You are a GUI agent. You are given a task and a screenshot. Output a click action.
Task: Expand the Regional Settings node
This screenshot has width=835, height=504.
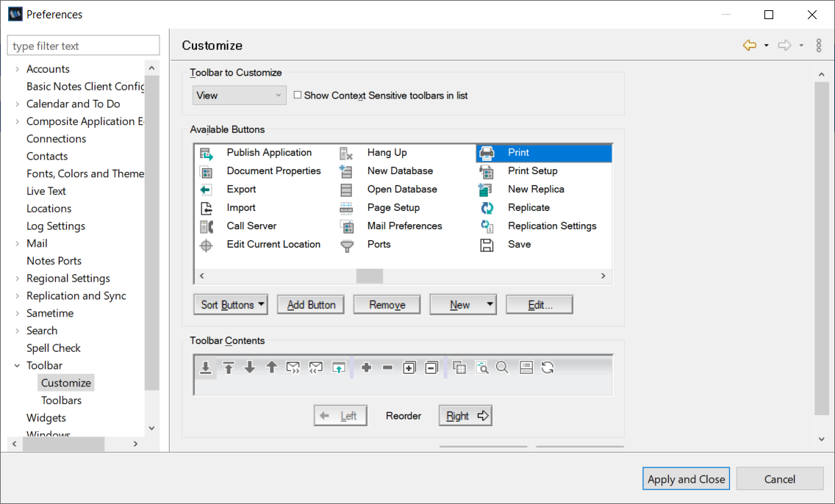pos(17,278)
